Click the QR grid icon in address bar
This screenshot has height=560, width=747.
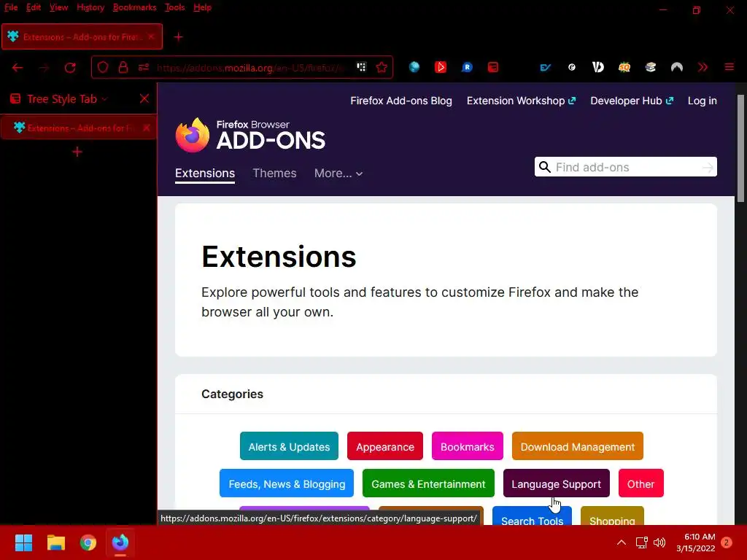click(362, 67)
